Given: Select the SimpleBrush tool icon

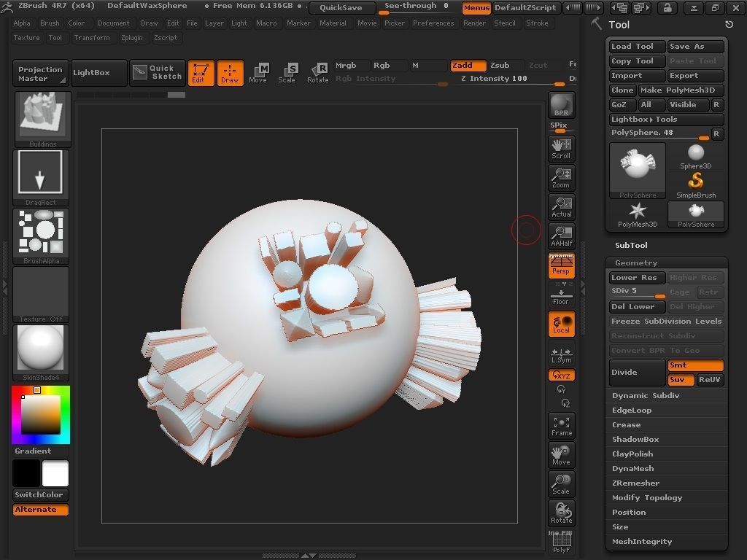Looking at the screenshot, I should coord(695,184).
